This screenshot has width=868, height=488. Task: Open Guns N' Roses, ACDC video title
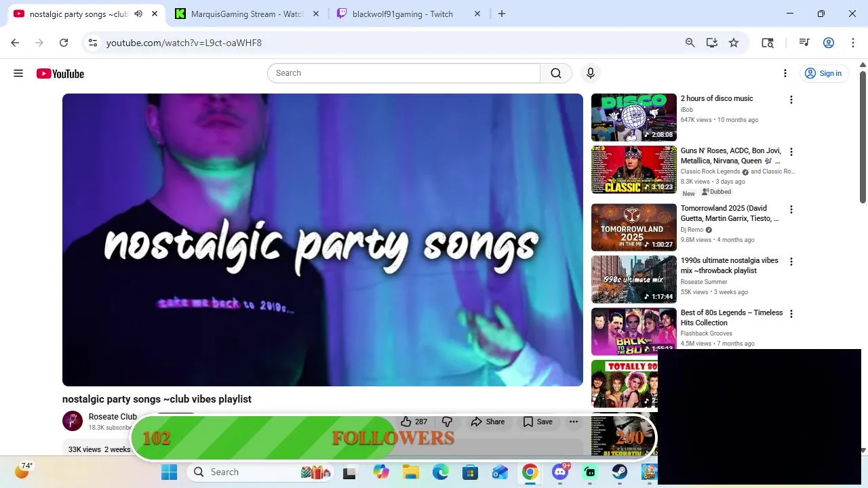[x=731, y=156]
